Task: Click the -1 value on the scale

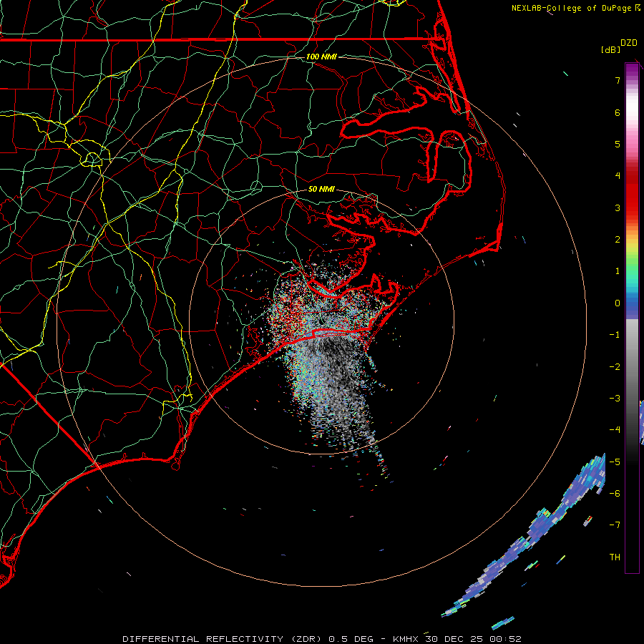Action: click(x=615, y=335)
